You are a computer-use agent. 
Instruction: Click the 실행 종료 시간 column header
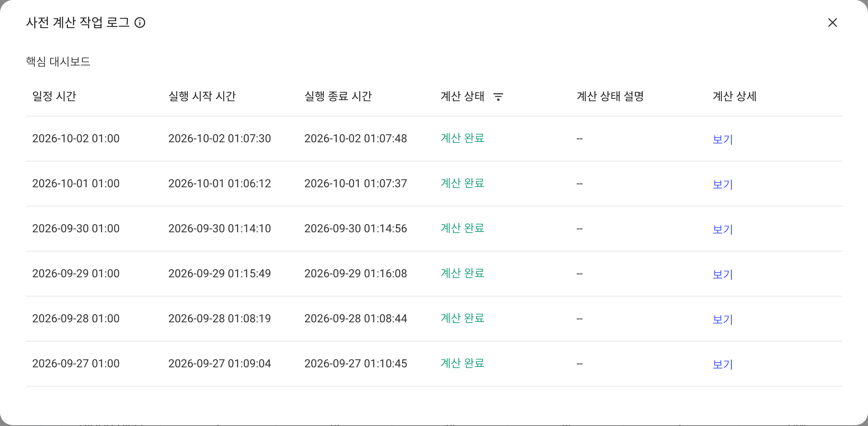point(338,96)
